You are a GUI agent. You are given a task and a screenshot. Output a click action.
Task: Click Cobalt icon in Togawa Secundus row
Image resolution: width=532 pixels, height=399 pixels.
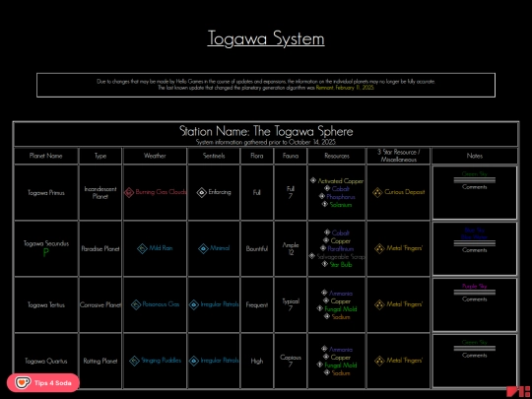pyautogui.click(x=327, y=233)
